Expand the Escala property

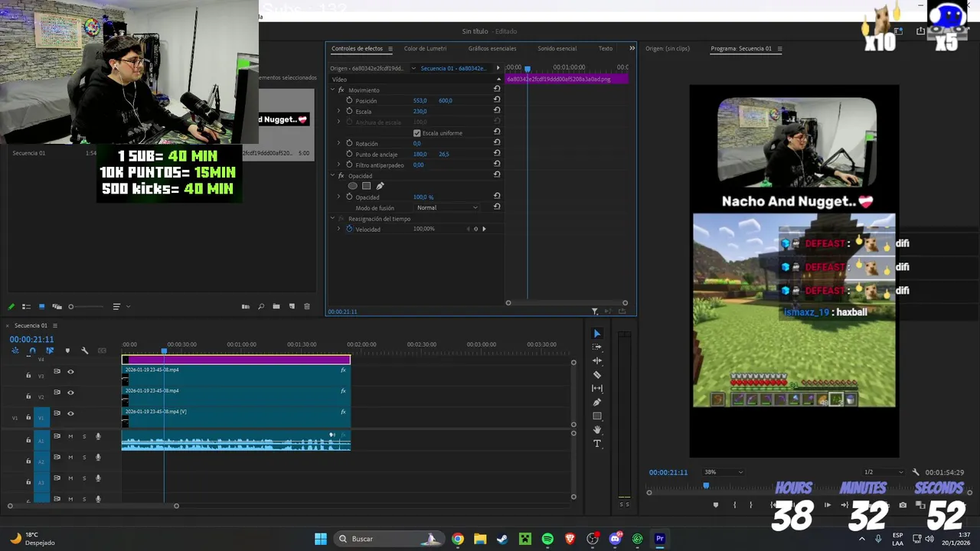coord(338,111)
